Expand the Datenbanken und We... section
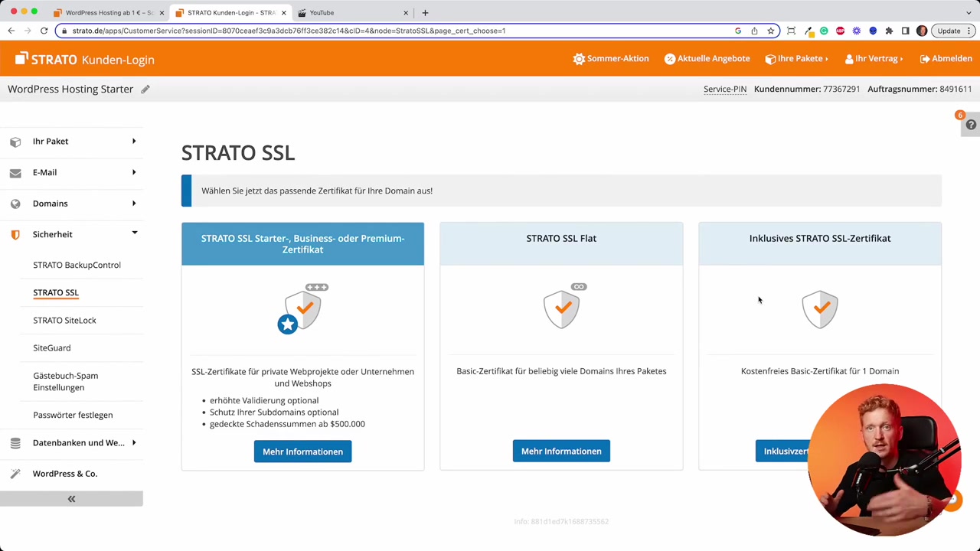The width and height of the screenshot is (980, 551). click(71, 442)
